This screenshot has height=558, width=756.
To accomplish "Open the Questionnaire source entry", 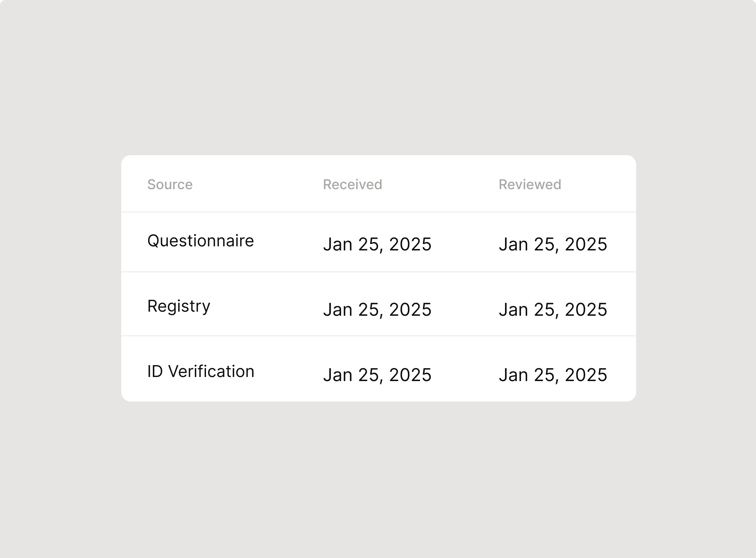I will coord(201,241).
